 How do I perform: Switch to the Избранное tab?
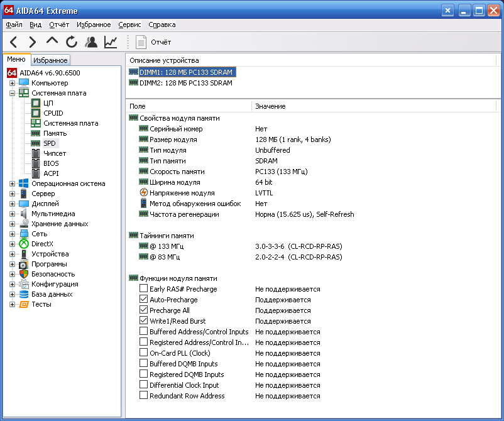pos(50,60)
